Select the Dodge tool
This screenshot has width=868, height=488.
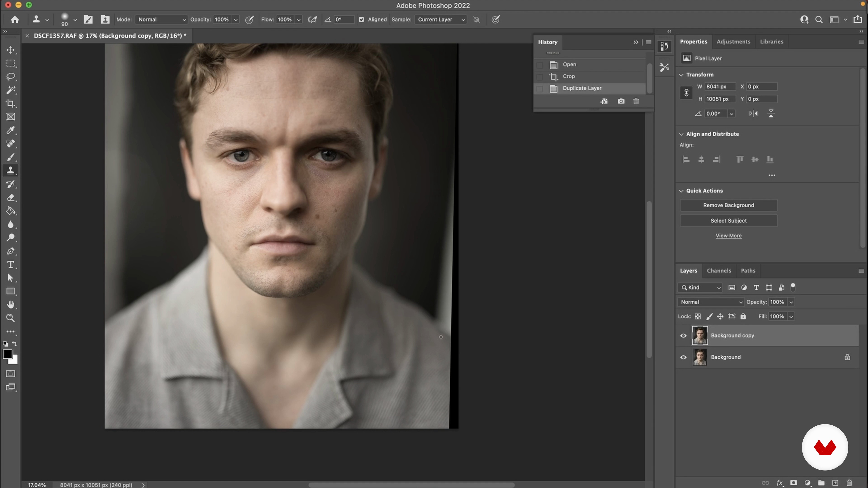pyautogui.click(x=10, y=238)
